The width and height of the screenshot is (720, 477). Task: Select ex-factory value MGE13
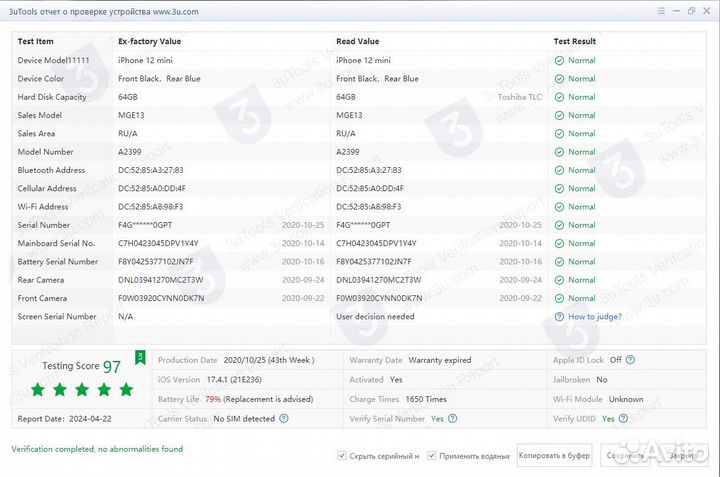(x=131, y=116)
